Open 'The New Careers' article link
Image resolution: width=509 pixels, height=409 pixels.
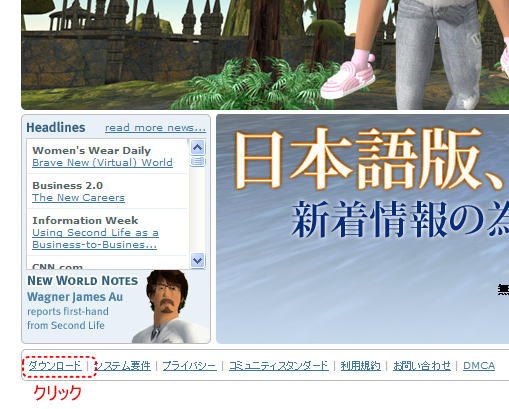coord(78,198)
